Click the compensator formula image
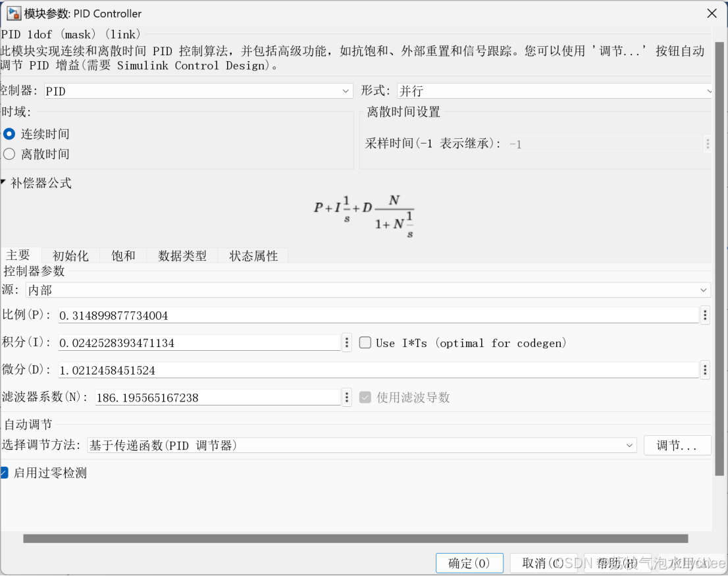Image resolution: width=728 pixels, height=576 pixels. 363,217
